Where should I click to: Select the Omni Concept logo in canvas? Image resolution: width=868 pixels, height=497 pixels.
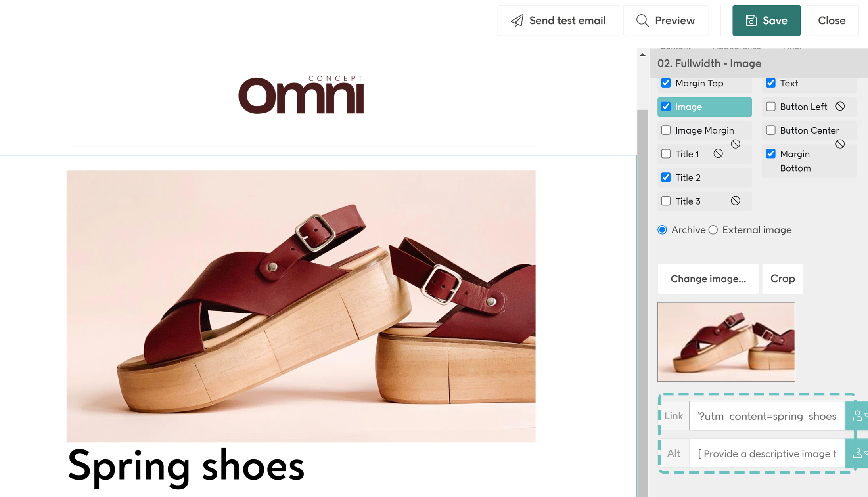(301, 95)
